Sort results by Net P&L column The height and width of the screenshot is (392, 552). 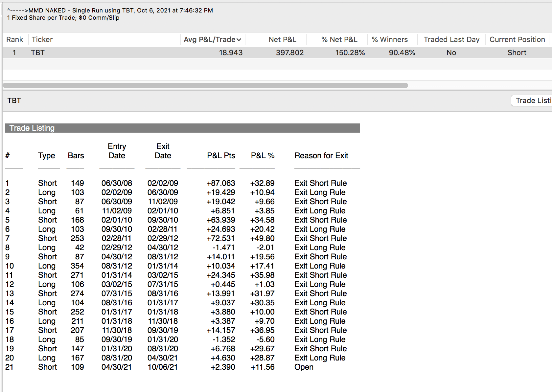(282, 40)
